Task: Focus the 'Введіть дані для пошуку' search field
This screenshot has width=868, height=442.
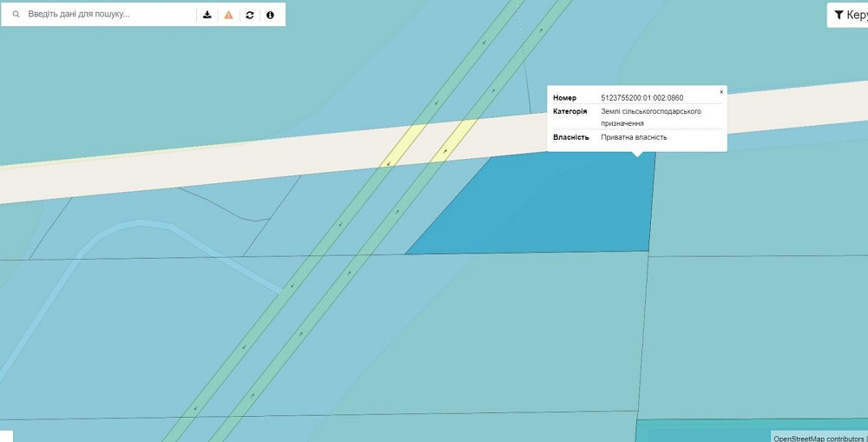Action: pyautogui.click(x=108, y=15)
